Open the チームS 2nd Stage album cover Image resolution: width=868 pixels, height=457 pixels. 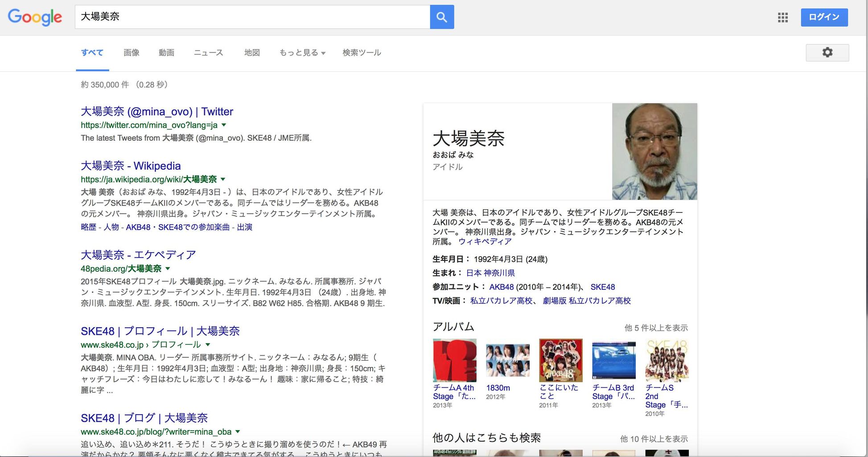[x=667, y=360]
